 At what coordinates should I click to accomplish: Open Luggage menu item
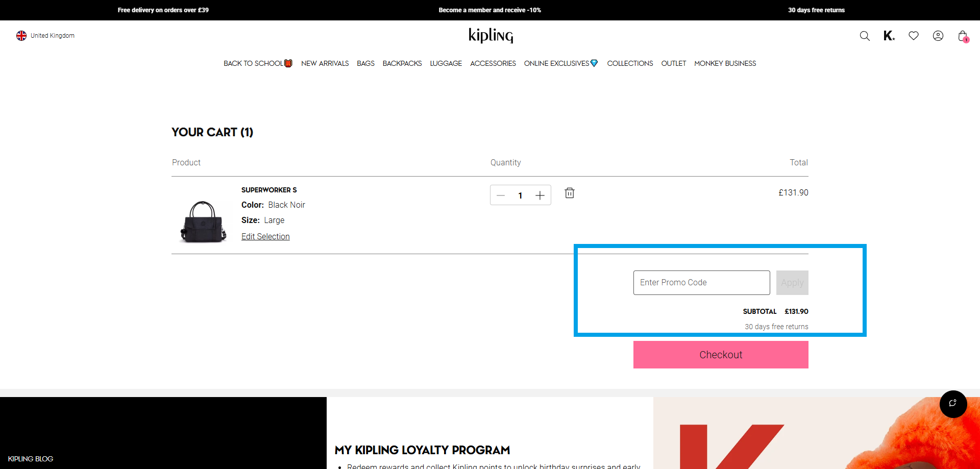pos(446,63)
